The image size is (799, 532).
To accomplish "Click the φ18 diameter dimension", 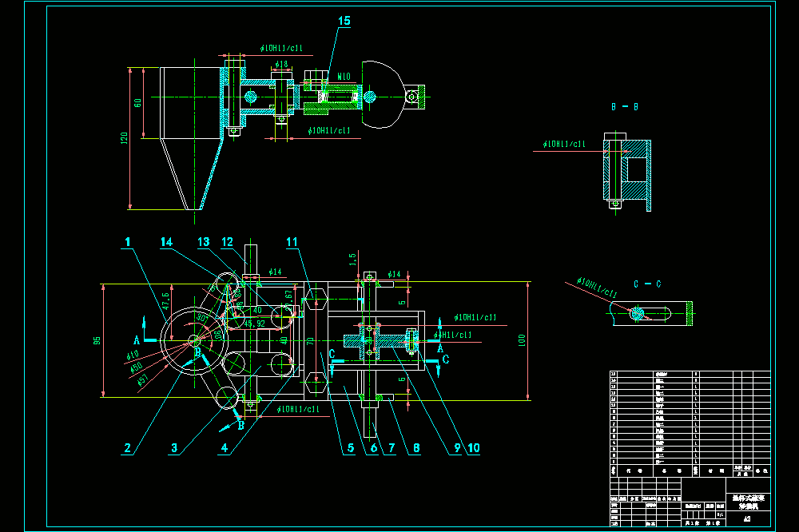I will tap(281, 64).
